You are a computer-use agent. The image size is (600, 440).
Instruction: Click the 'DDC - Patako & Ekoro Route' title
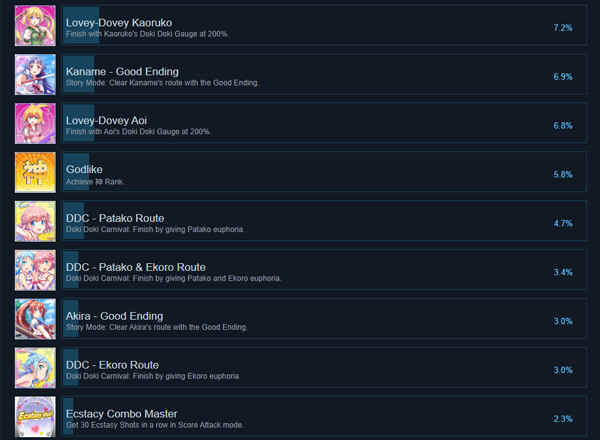click(x=135, y=267)
